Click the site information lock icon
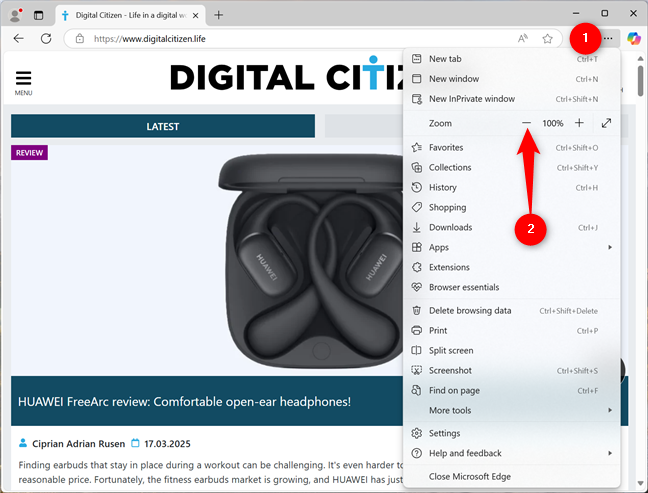Screen dimensions: 648x493 (79, 39)
